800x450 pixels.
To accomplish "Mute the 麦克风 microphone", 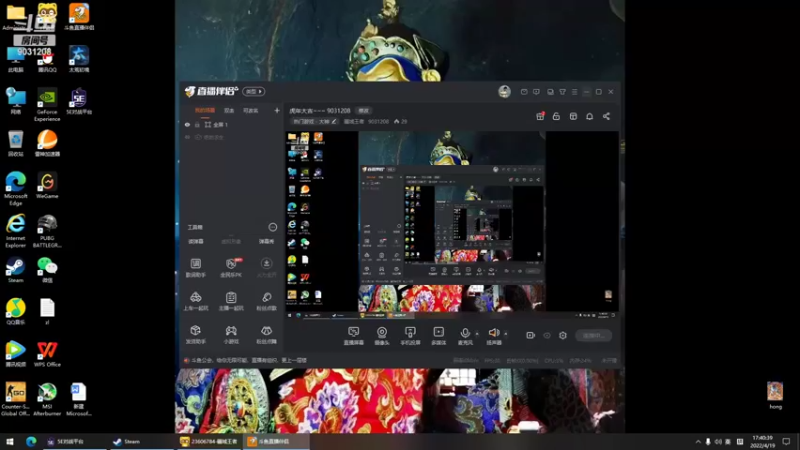I will (465, 336).
